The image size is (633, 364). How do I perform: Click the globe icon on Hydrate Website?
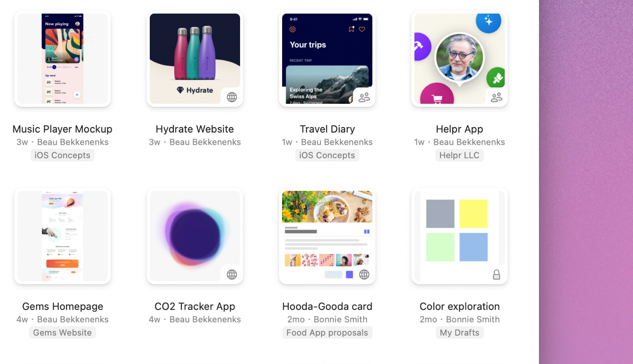(232, 97)
